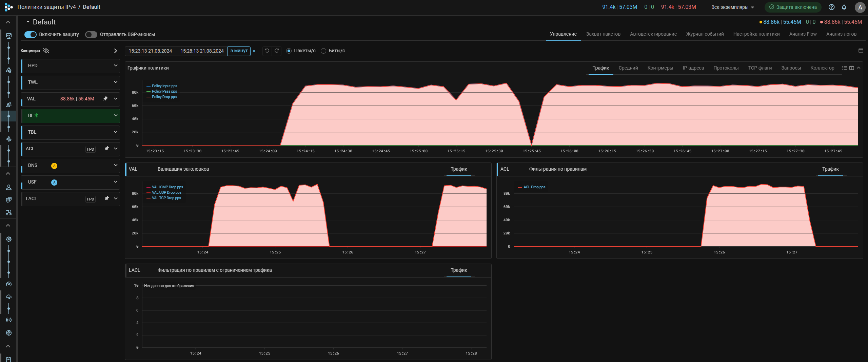This screenshot has height=362, width=868.
Task: Enable 'Отправлять BGP-анонсы' toggle
Action: [91, 35]
